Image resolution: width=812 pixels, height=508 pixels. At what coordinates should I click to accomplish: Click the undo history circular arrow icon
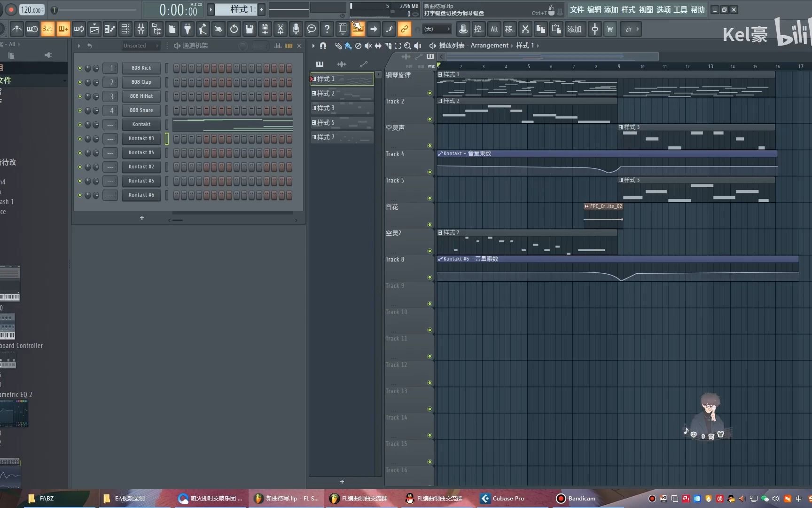234,29
